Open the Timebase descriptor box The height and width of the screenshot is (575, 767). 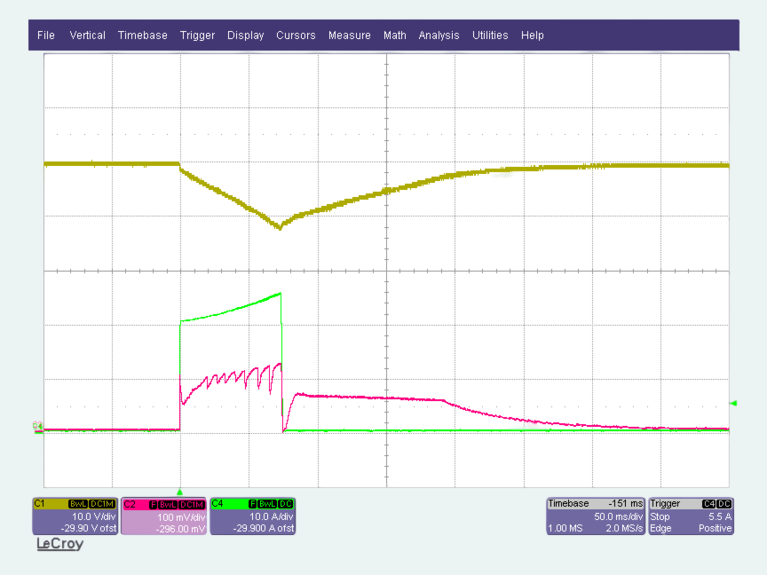(x=596, y=516)
